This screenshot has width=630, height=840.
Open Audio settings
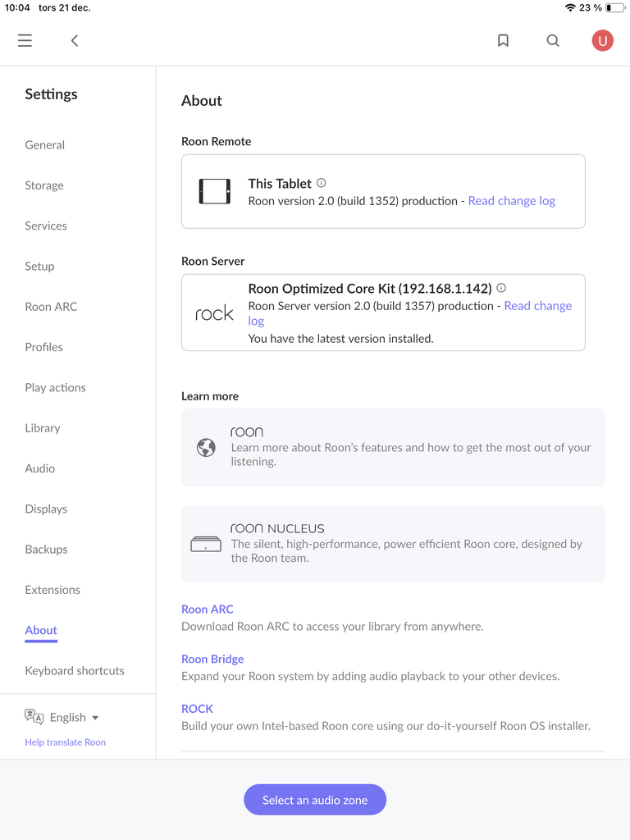39,468
